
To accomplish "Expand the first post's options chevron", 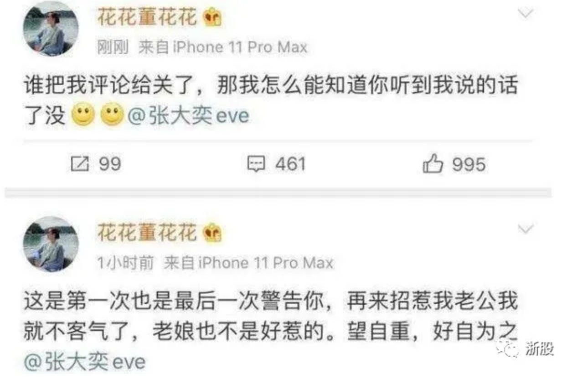I will point(526,14).
